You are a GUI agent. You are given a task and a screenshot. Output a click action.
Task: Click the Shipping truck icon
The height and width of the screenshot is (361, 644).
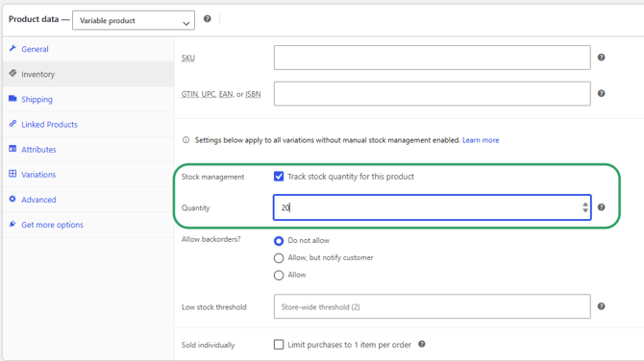(x=12, y=99)
